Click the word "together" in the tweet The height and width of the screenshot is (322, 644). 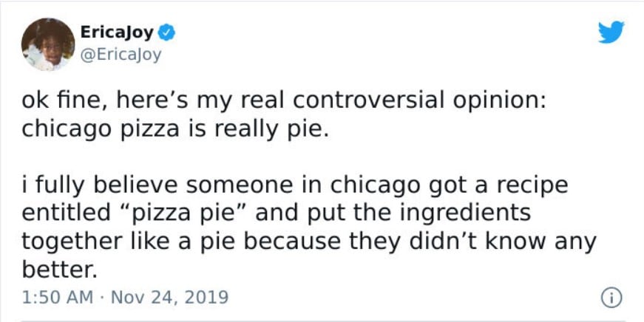(72, 242)
